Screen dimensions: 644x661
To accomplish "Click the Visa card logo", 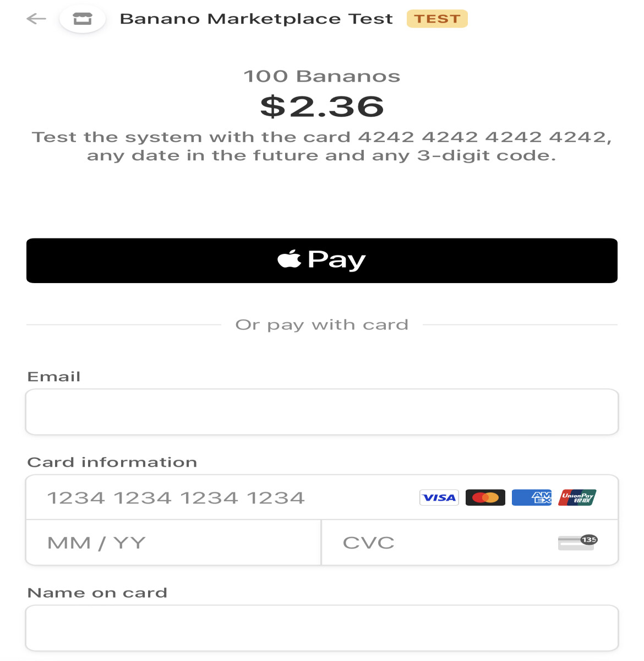I will (x=439, y=497).
